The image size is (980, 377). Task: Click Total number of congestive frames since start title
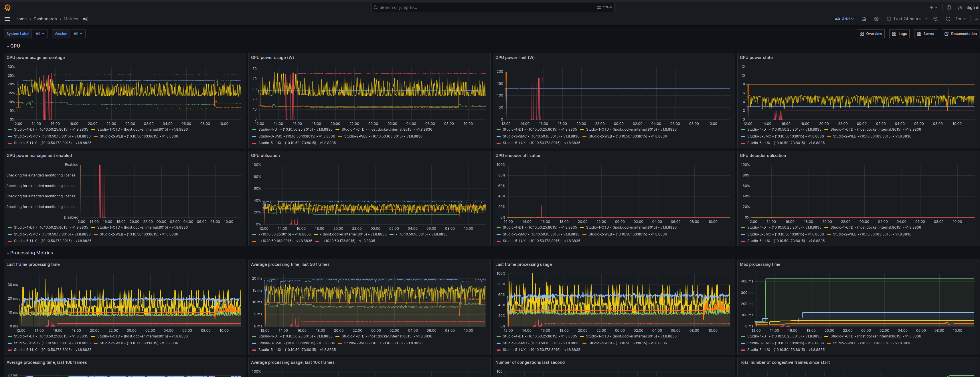tap(785, 362)
